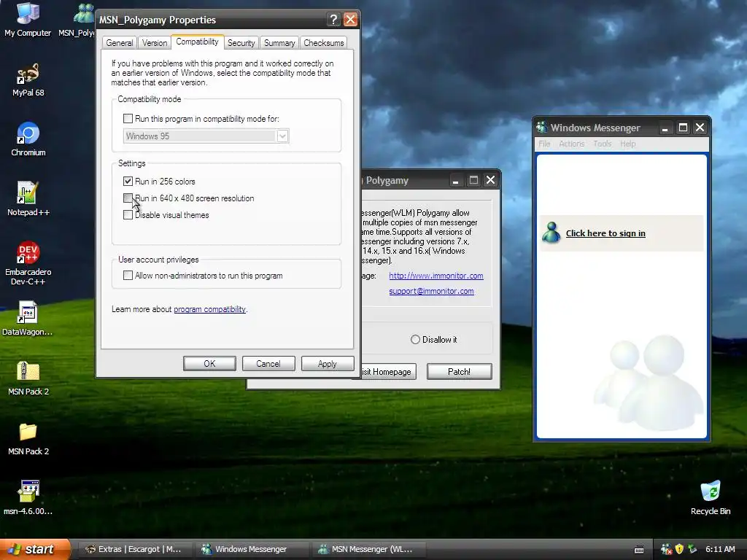Switch to the Version tab
This screenshot has width=747, height=560.
coord(155,43)
